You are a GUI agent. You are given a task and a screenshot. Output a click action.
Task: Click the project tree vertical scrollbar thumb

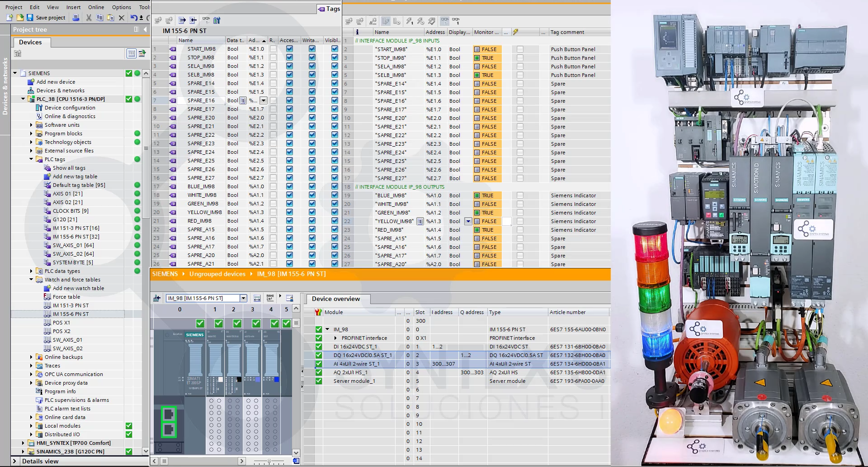(x=146, y=147)
